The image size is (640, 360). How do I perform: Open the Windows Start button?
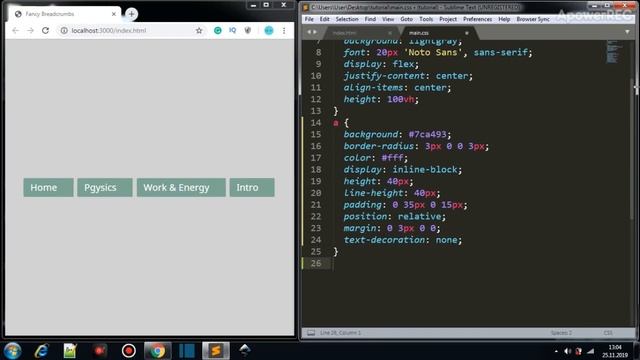[x=12, y=351]
